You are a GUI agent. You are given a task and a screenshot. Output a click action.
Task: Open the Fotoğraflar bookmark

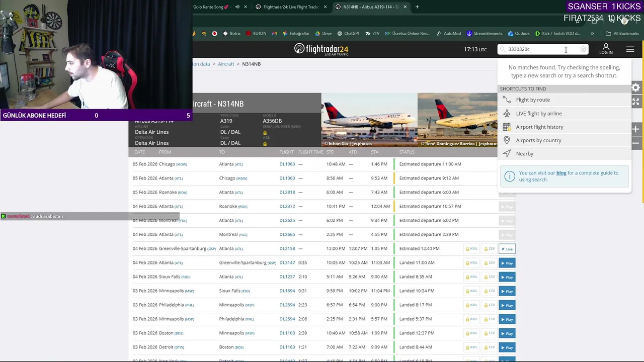(x=296, y=34)
